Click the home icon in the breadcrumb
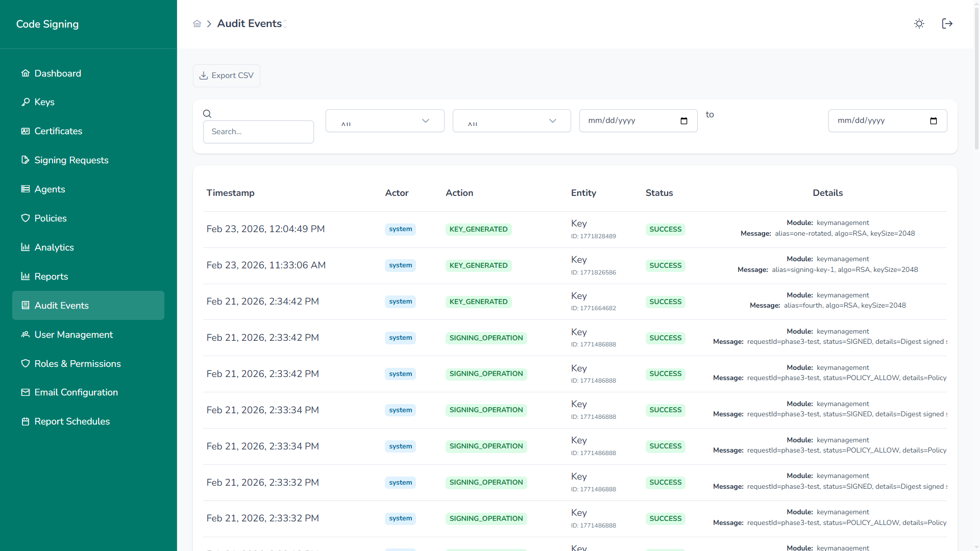980x551 pixels. pos(197,23)
